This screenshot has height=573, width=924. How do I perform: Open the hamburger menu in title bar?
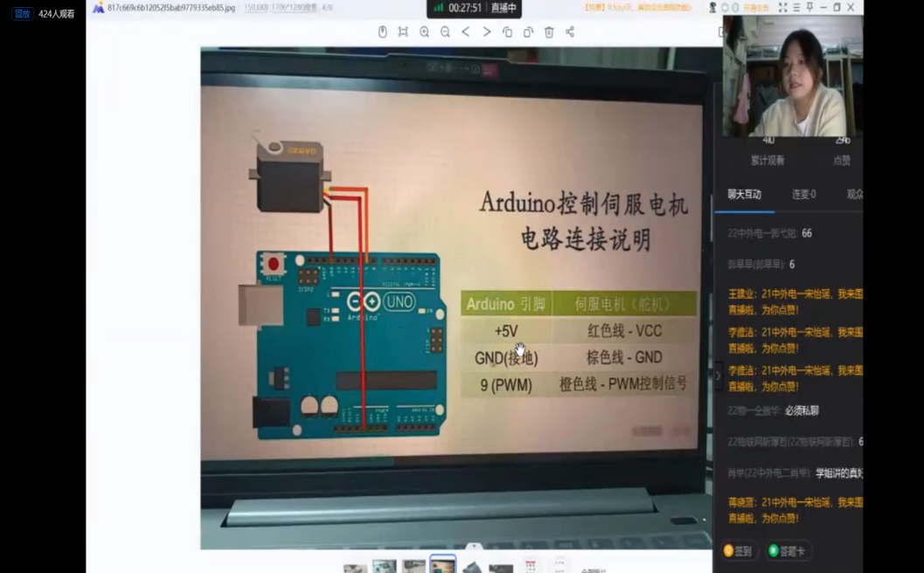[x=796, y=8]
